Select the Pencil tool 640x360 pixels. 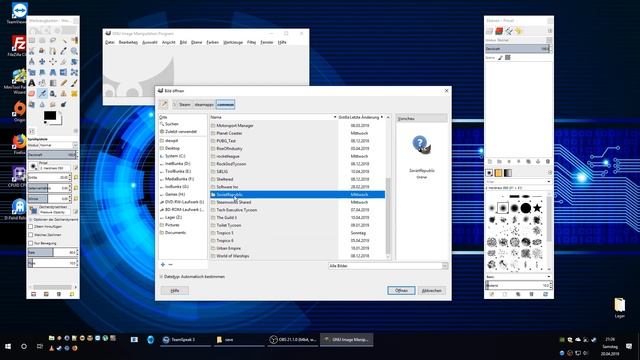click(x=64, y=83)
